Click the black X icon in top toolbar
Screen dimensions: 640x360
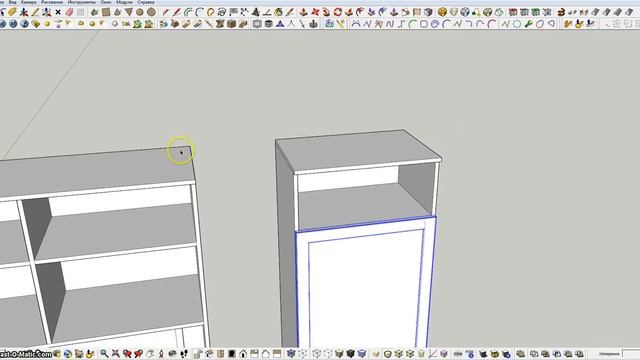coord(58,12)
